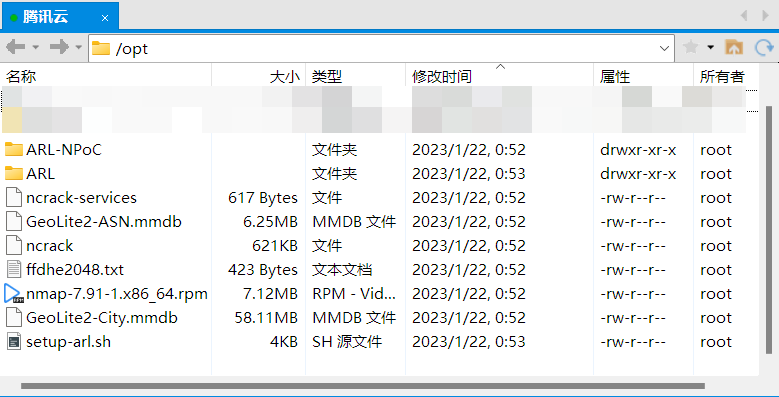Click the 7.12MB size cell

pyautogui.click(x=270, y=294)
